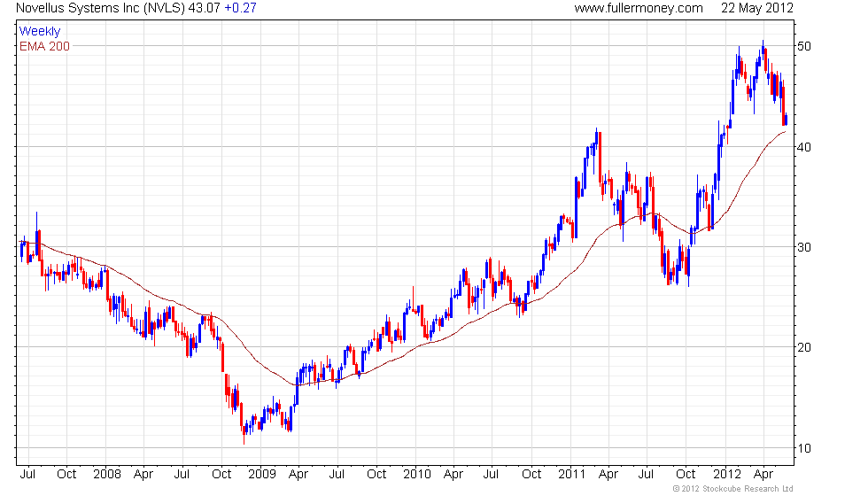Click the 30 price axis label
The image size is (868, 496).
(804, 247)
